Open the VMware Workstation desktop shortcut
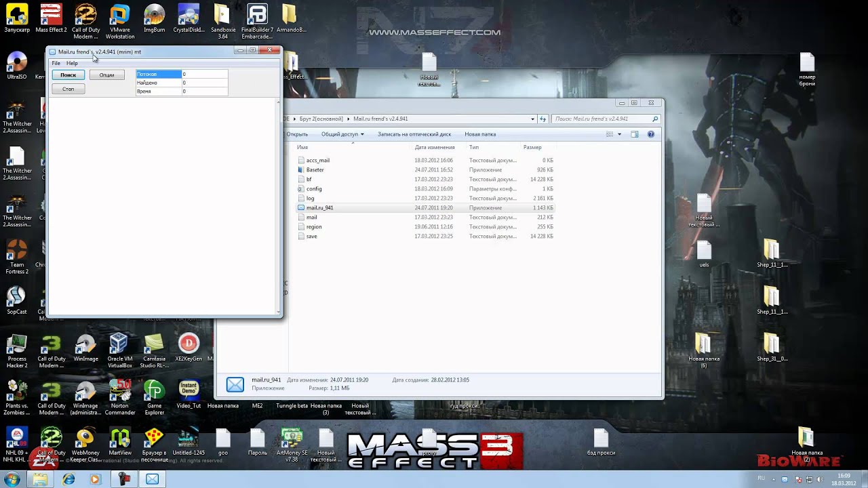Image resolution: width=868 pixels, height=488 pixels. click(120, 22)
